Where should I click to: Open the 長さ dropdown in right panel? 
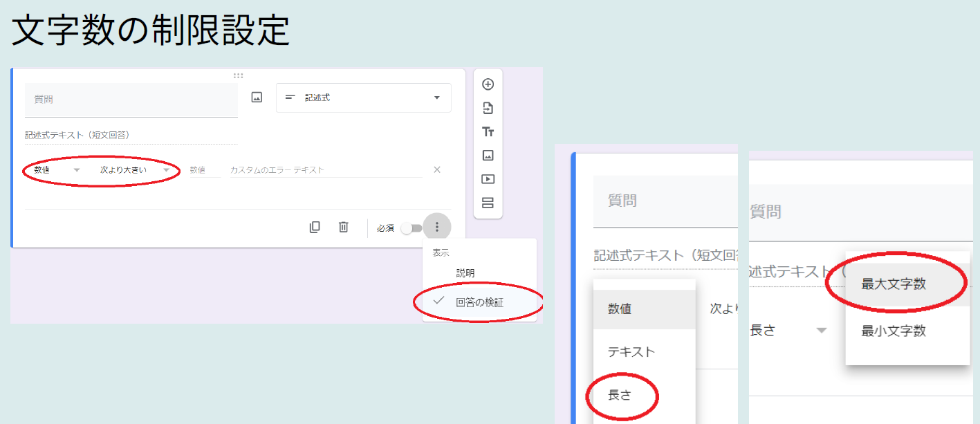pyautogui.click(x=788, y=331)
